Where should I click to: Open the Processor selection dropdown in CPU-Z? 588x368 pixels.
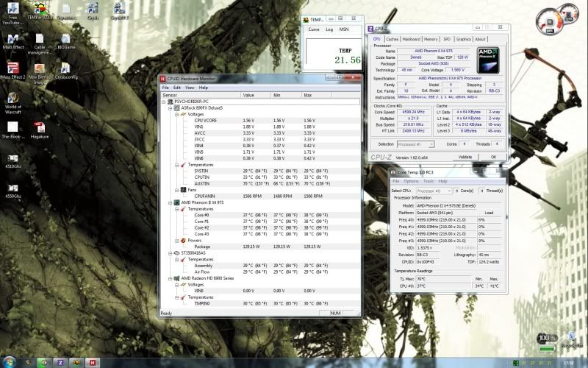(415, 144)
